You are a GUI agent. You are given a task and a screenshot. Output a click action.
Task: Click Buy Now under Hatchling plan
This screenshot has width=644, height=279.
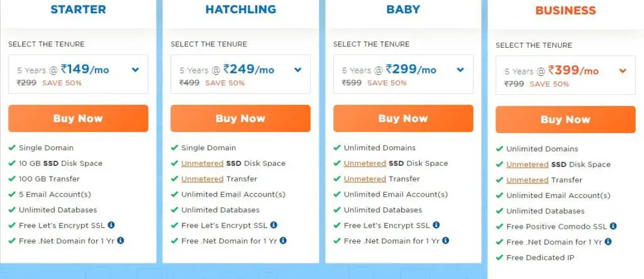[240, 118]
